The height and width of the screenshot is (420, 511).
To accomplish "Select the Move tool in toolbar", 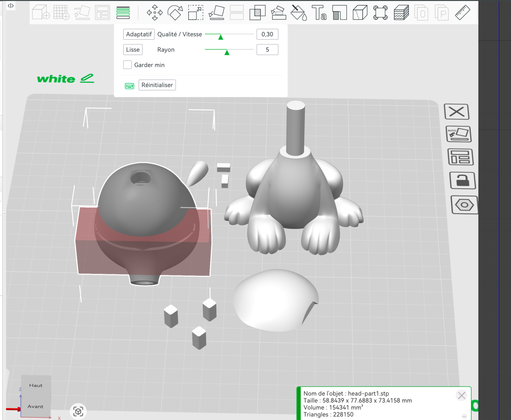I will [x=154, y=12].
